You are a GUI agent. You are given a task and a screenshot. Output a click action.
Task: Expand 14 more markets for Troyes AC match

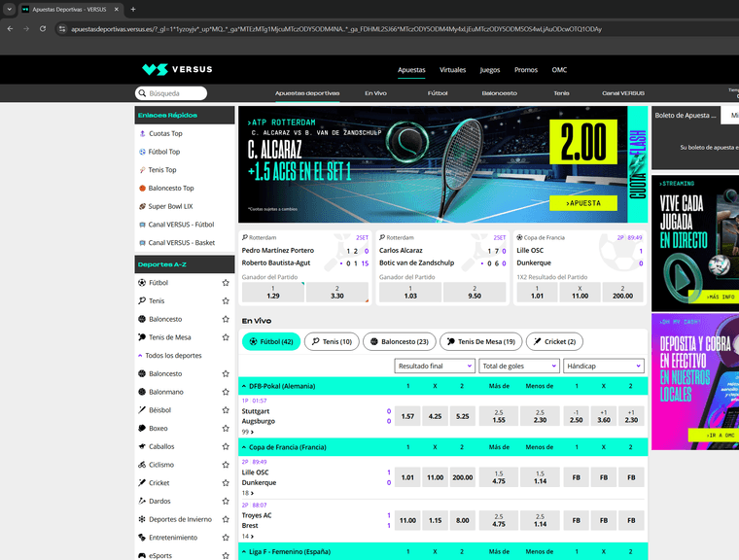[248, 537]
